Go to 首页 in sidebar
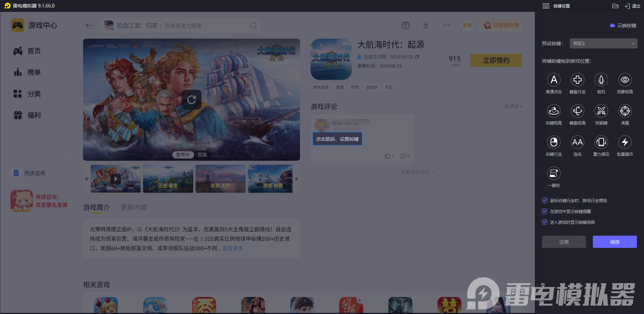The image size is (644, 314). point(27,51)
